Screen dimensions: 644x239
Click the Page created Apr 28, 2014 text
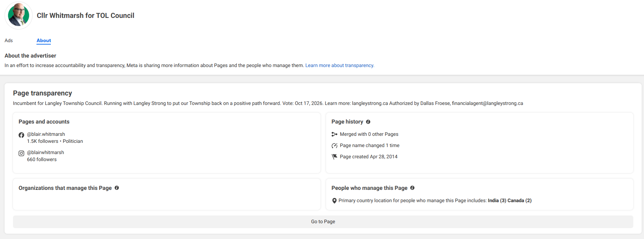click(x=369, y=157)
